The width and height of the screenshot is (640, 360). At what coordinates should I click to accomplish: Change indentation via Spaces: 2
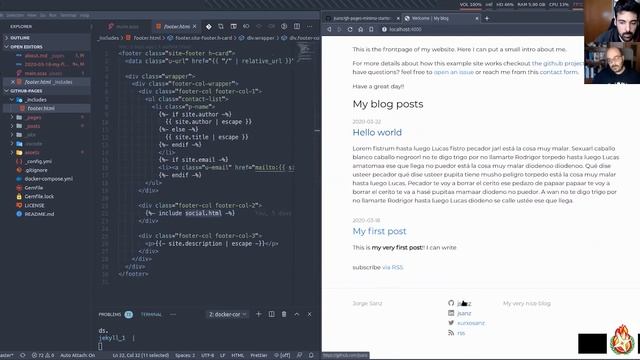[x=185, y=356]
